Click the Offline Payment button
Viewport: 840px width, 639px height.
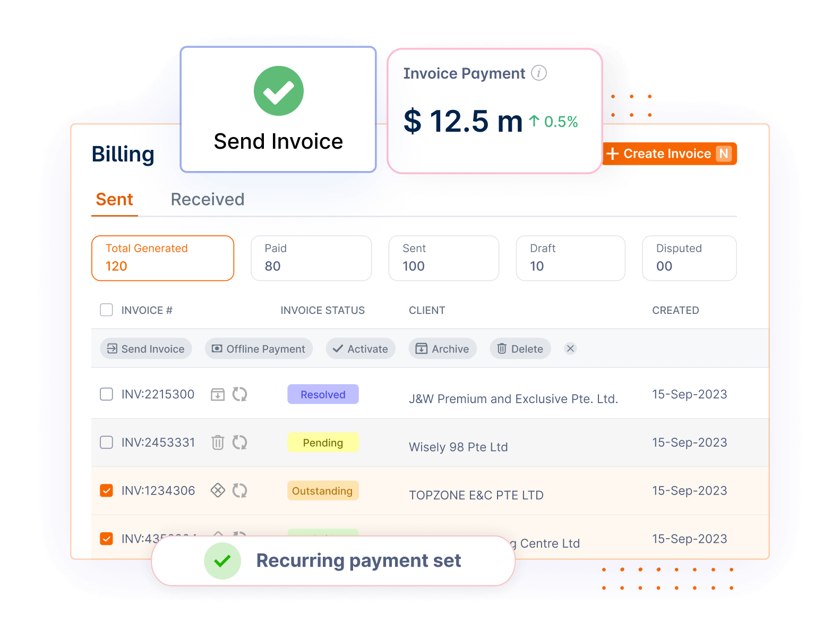[x=259, y=348]
